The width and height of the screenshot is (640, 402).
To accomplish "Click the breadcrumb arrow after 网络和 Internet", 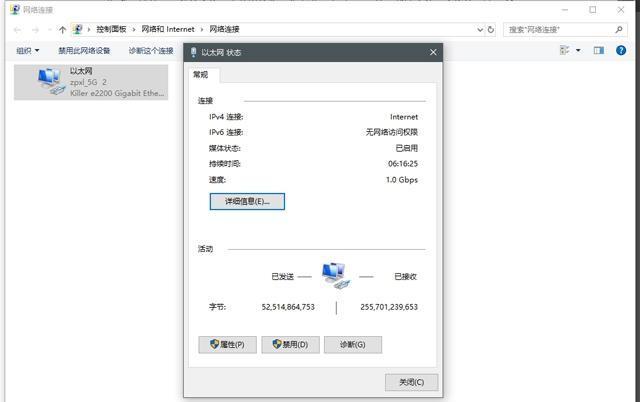I will 202,29.
